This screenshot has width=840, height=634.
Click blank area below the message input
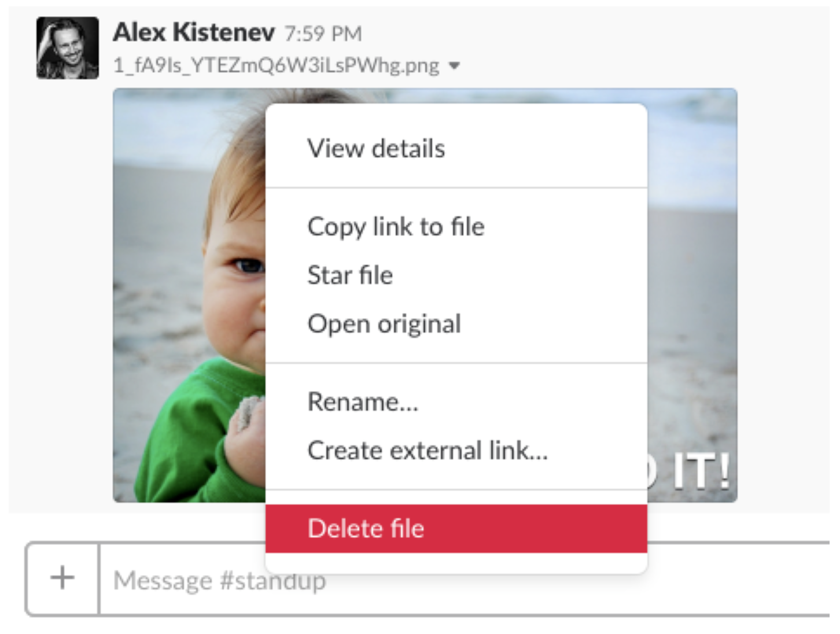405,626
